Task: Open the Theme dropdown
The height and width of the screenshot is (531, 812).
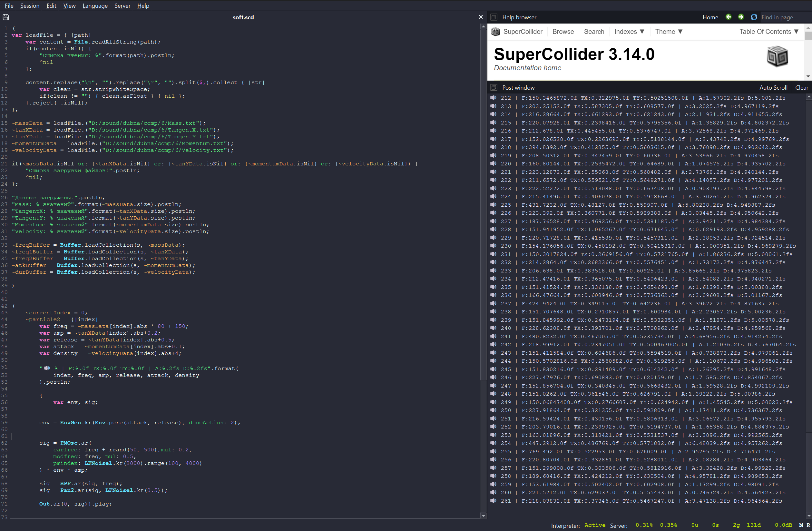Action: 668,32
